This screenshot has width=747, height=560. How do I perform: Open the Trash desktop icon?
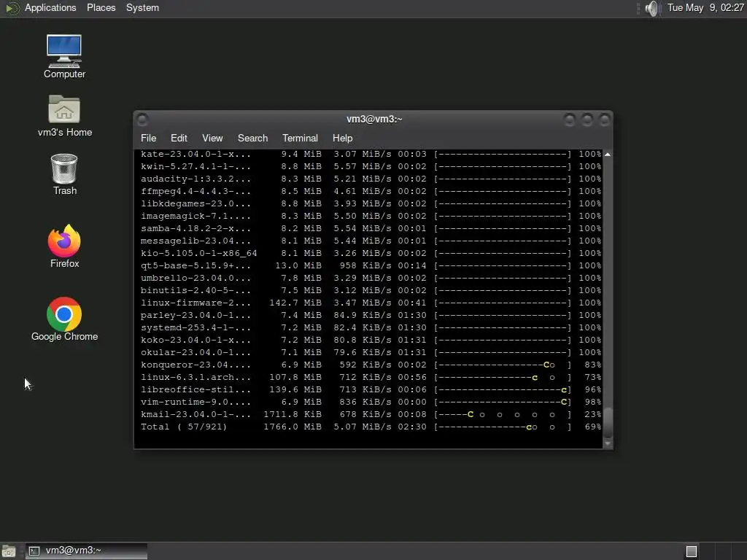tap(64, 174)
